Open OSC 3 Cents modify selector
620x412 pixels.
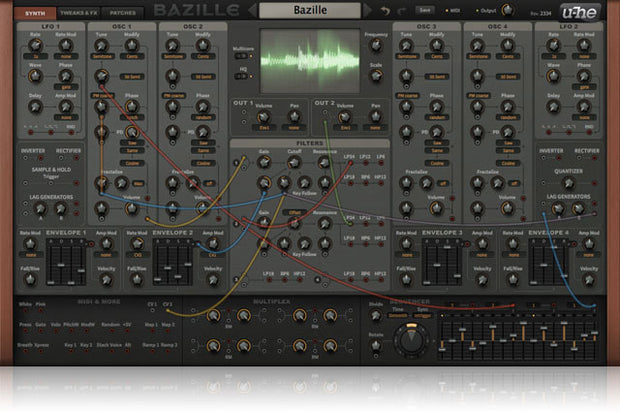point(437,57)
